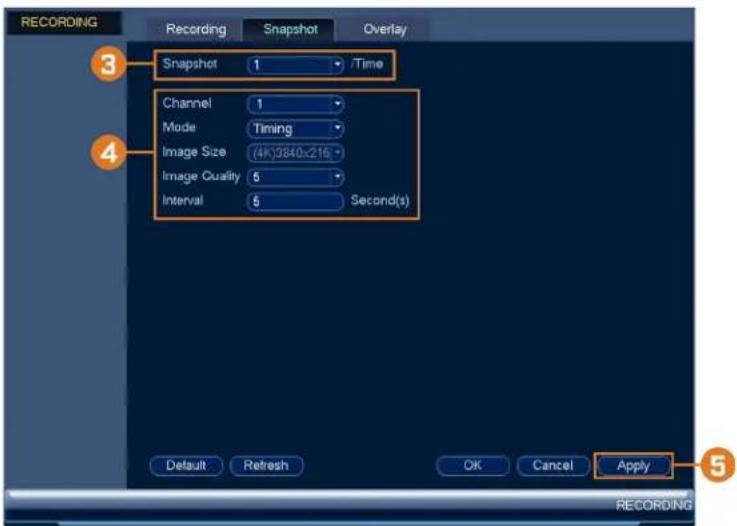Click RECORDING text in the bottom bar
737x526 pixels.
(653, 505)
